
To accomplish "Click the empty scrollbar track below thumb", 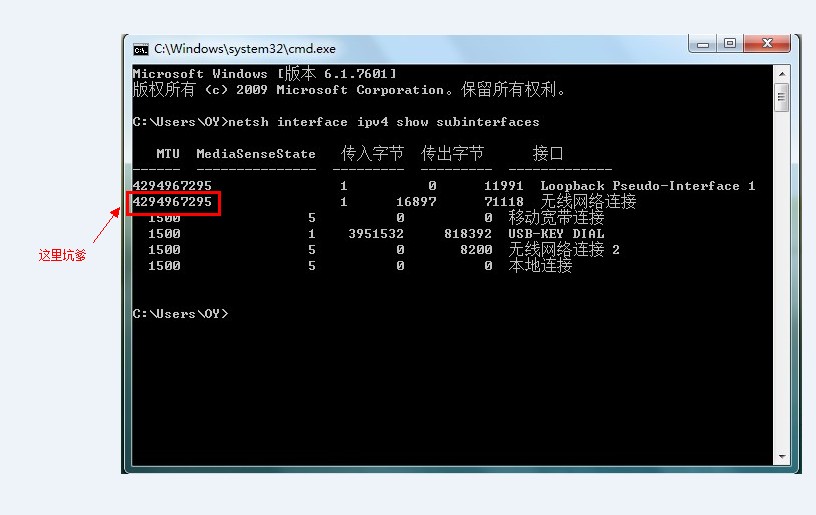I will coord(782,281).
